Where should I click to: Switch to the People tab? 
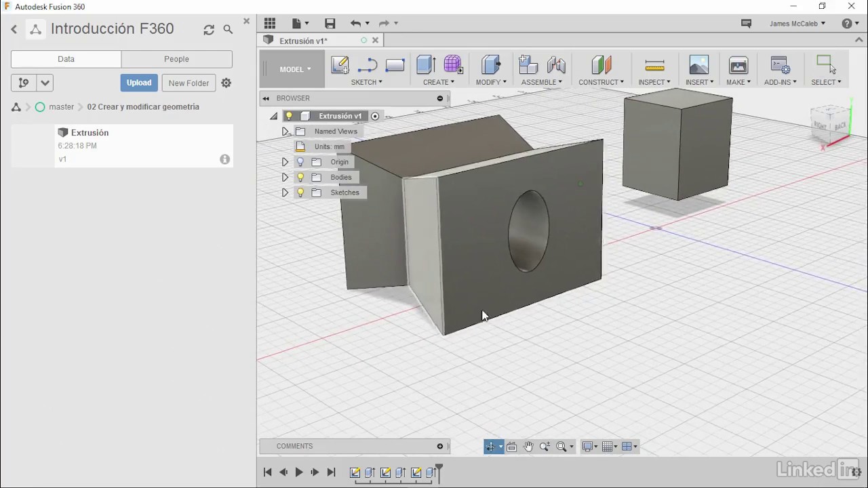[x=176, y=59]
